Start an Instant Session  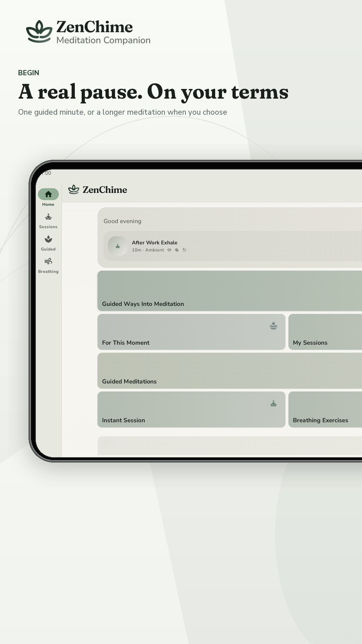tap(191, 409)
